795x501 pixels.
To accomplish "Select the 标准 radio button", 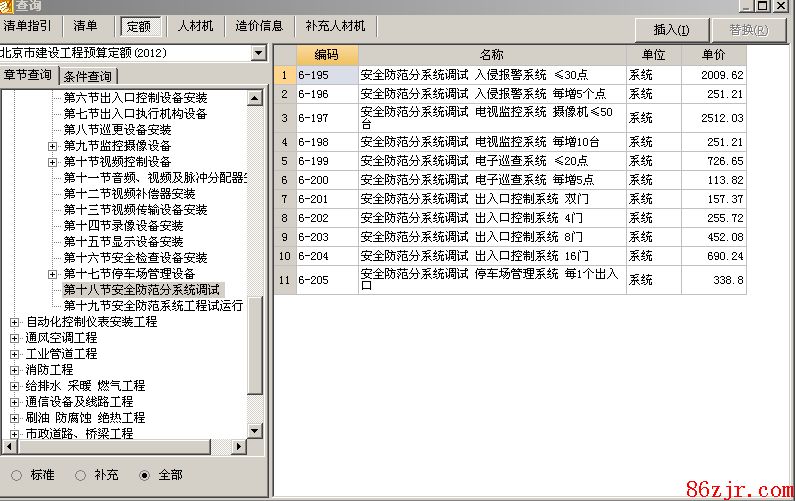I will pyautogui.click(x=15, y=475).
